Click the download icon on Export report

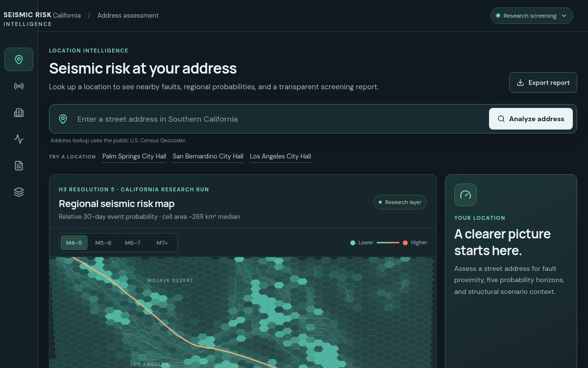[x=520, y=82]
